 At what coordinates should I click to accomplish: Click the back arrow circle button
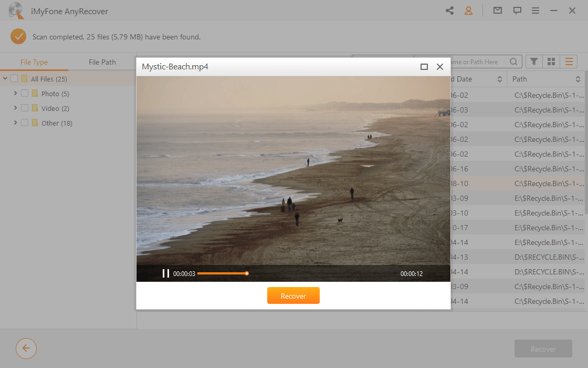[26, 349]
